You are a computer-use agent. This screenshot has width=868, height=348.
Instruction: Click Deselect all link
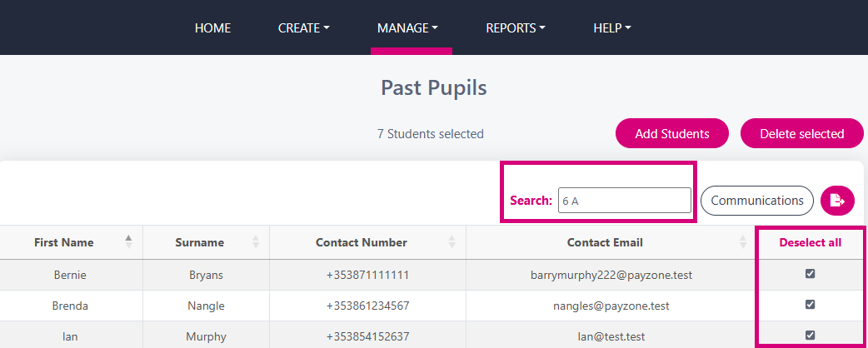click(811, 242)
